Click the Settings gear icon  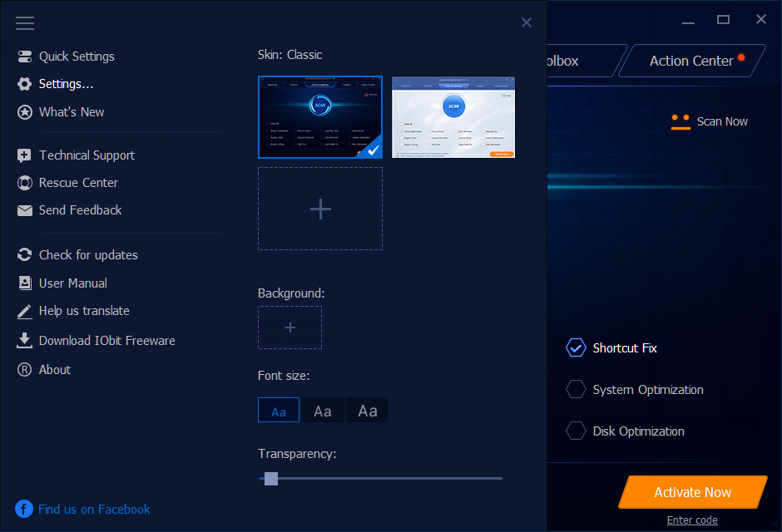coord(24,84)
